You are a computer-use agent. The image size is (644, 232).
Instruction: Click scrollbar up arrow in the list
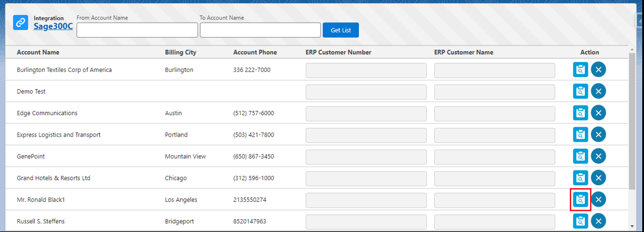click(632, 50)
